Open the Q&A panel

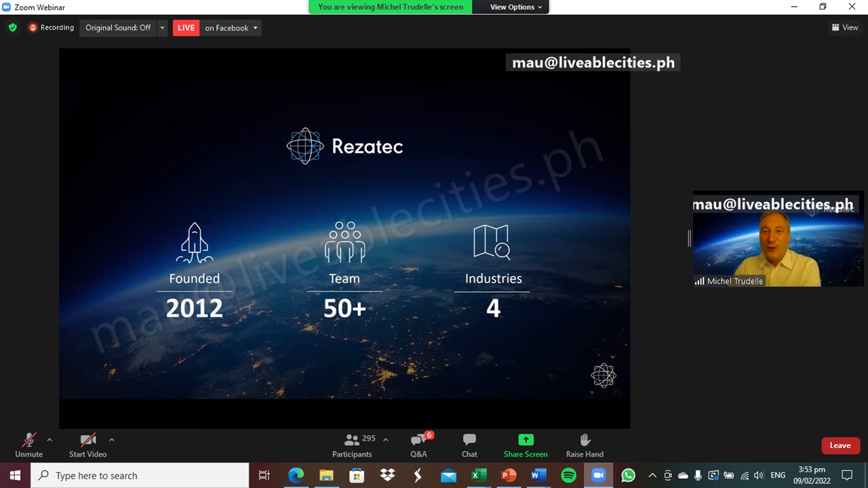(418, 445)
